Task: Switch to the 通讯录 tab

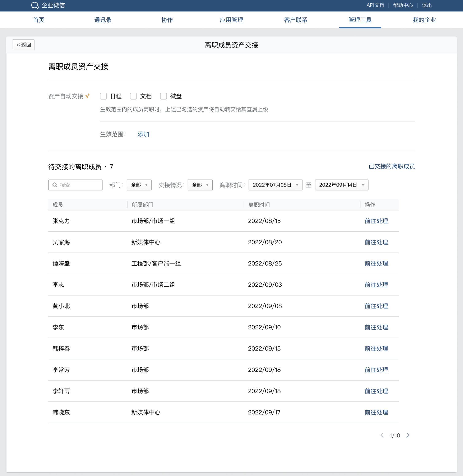Action: click(x=103, y=20)
